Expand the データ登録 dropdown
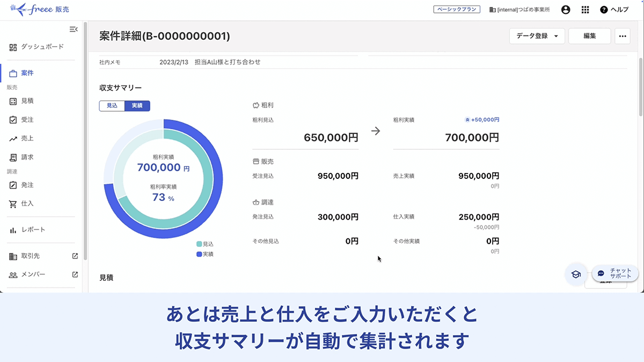This screenshot has height=362, width=644. pyautogui.click(x=537, y=36)
